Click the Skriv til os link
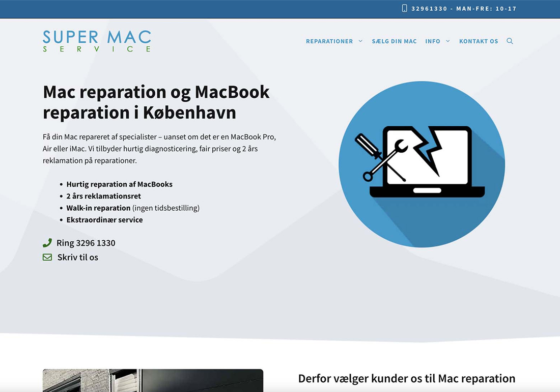This screenshot has height=392, width=560. point(77,257)
